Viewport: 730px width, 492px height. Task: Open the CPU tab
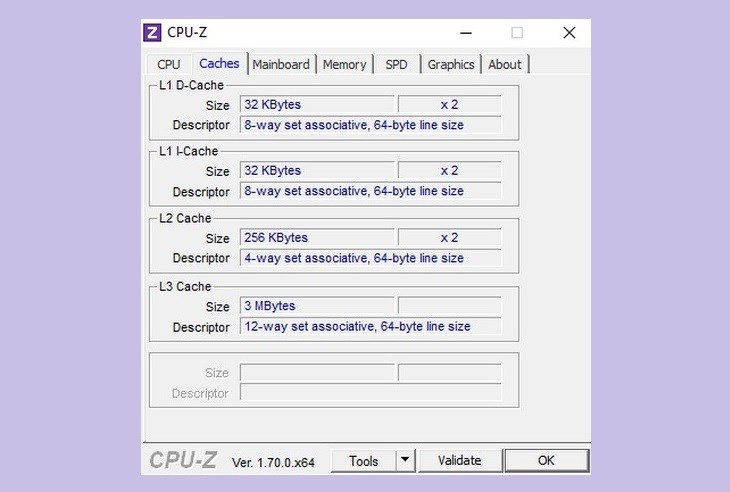169,64
